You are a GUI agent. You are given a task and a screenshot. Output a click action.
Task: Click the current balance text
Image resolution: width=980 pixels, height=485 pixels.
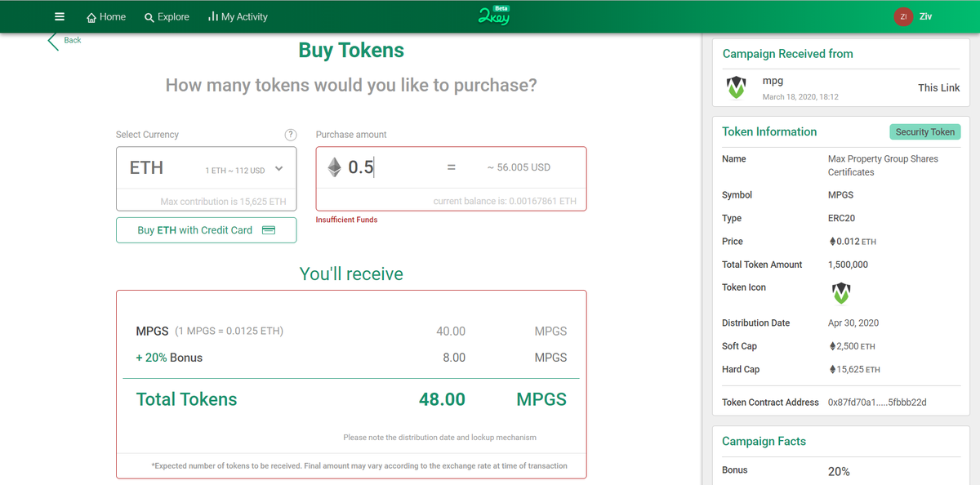click(x=505, y=201)
